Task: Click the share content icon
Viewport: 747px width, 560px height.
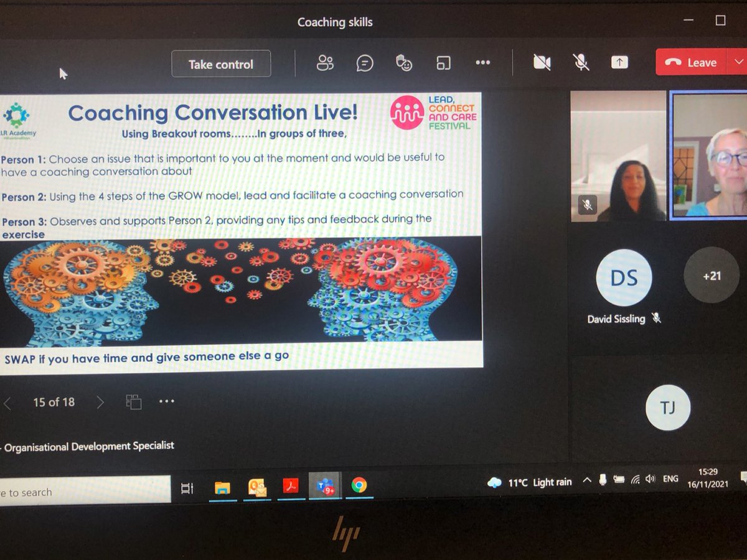Action: point(619,62)
